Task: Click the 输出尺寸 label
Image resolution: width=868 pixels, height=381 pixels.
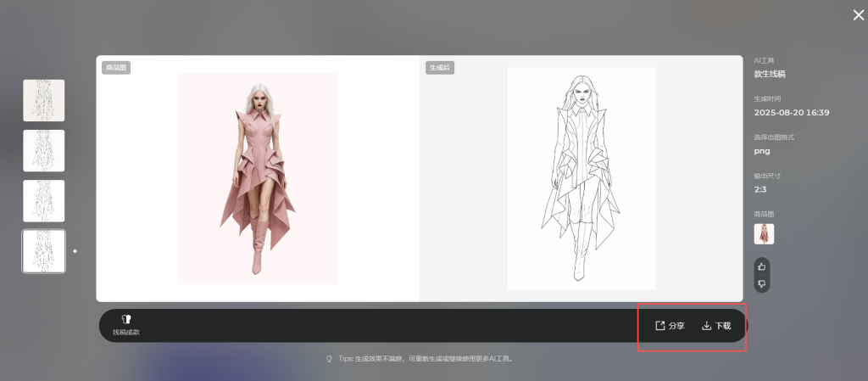Action: coord(767,176)
